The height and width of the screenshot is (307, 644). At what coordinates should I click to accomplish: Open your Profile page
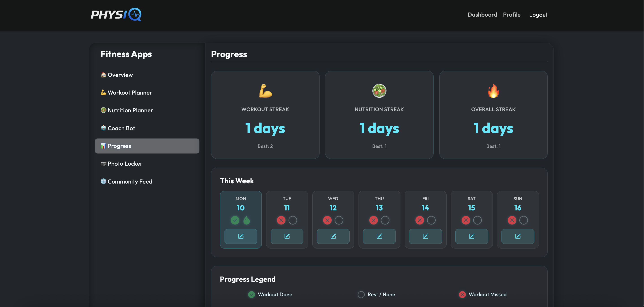tap(512, 15)
